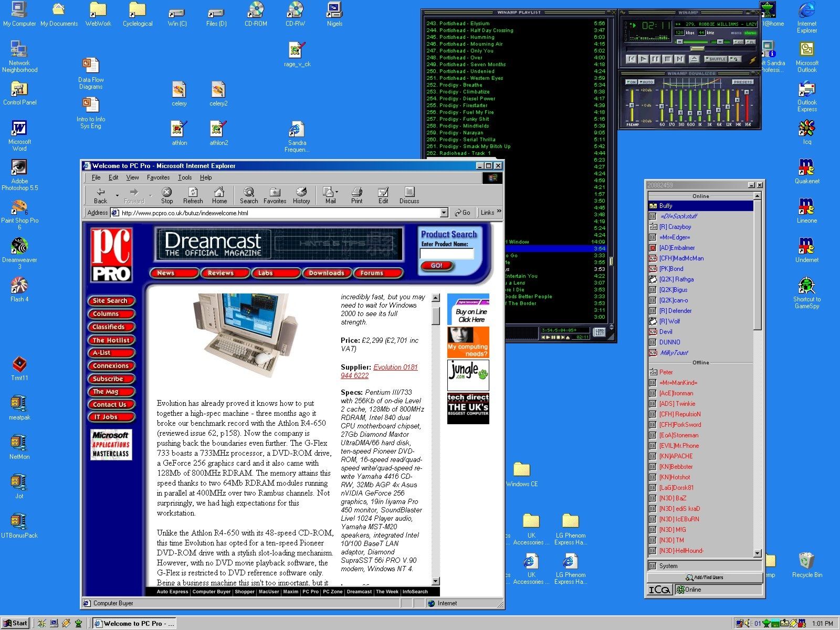The width and height of the screenshot is (840, 630).
Task: Open the equalizer PRESETS menu
Action: coord(742,82)
